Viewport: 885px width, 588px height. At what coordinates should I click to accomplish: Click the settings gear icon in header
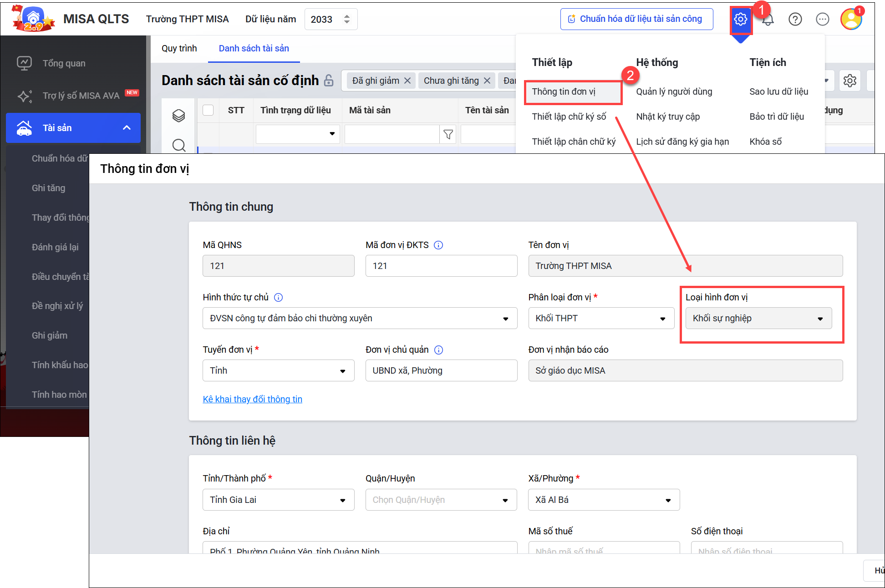click(741, 19)
